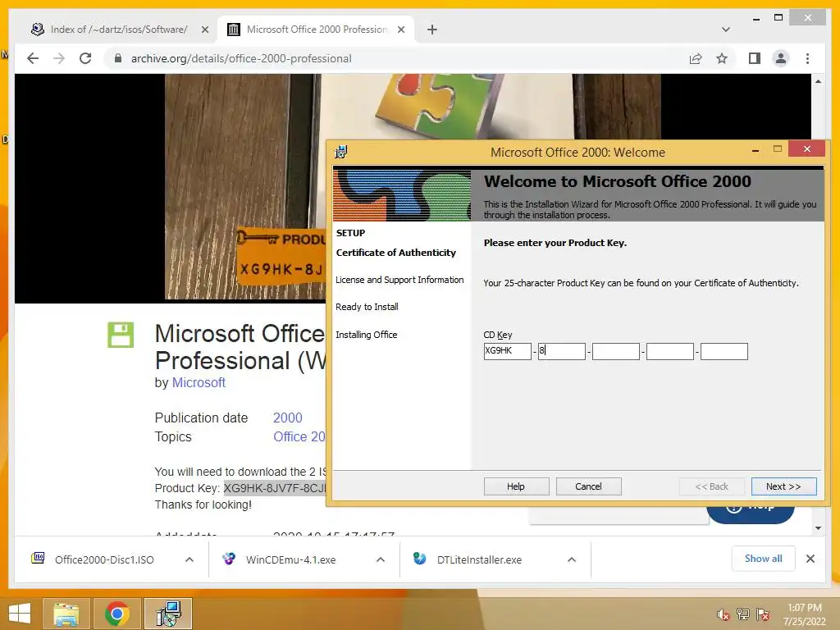Click 'Installing Office' setup step
The image size is (840, 630).
pos(367,335)
